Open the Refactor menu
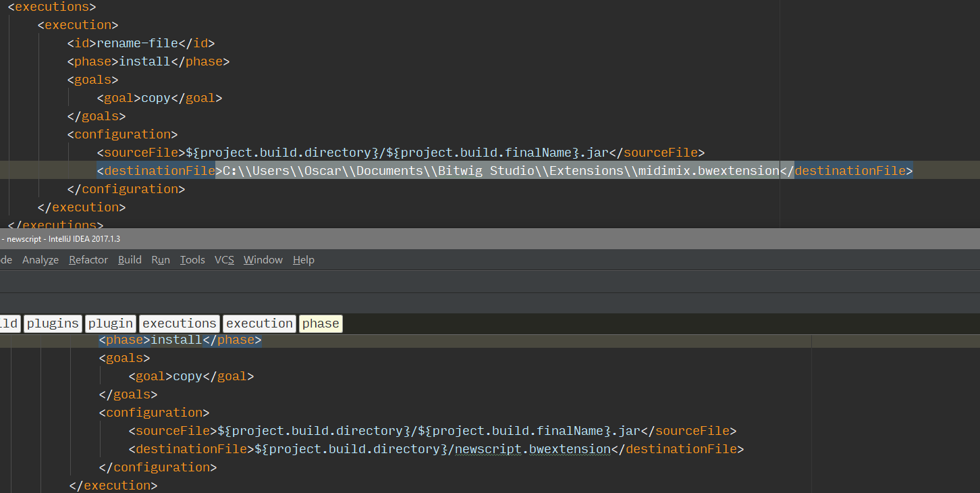This screenshot has width=980, height=493. (88, 260)
